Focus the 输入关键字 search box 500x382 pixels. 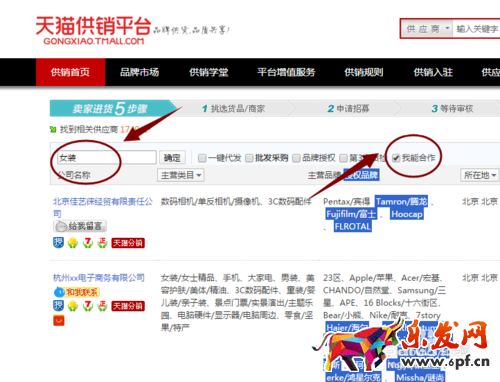(x=477, y=29)
